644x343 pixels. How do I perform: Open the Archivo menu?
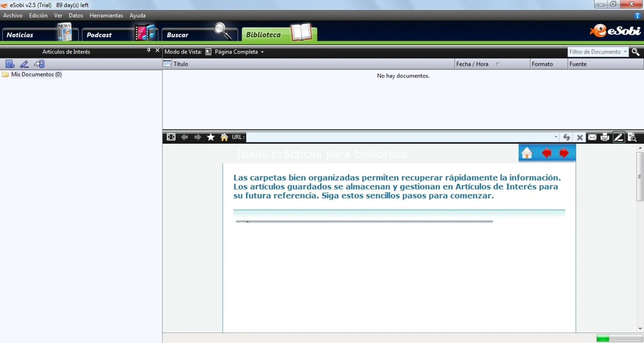click(13, 15)
